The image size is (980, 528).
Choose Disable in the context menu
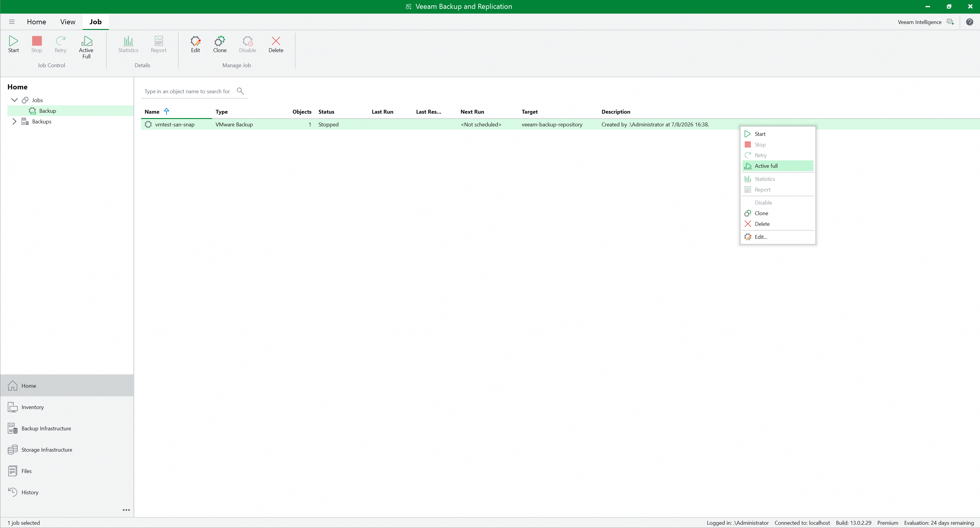[x=778, y=202]
